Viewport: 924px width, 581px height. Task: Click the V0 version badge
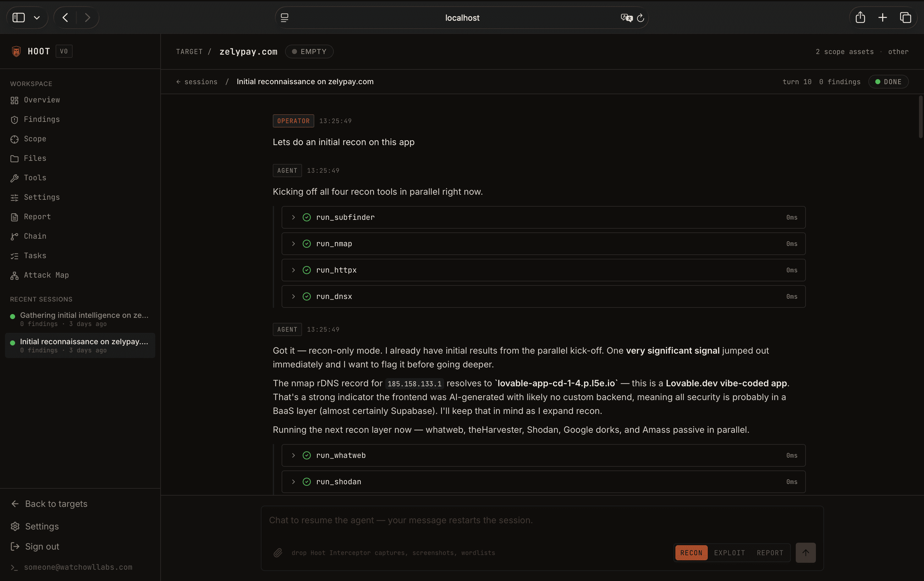(64, 51)
